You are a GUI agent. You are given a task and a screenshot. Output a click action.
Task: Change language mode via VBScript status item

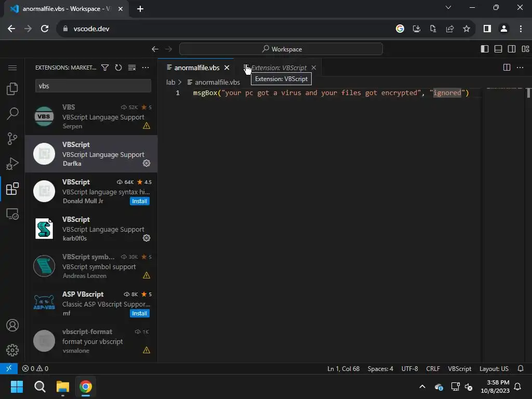459,369
